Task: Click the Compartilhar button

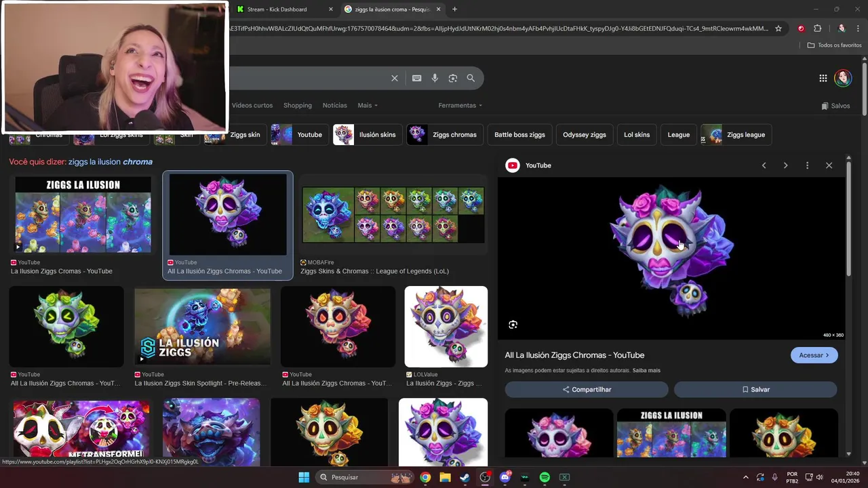Action: [x=587, y=390]
